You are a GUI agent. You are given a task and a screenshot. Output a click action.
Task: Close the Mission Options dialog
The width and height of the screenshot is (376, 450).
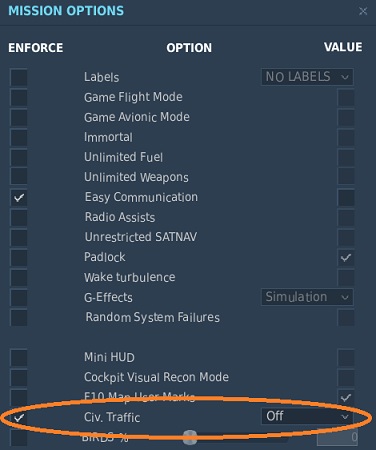click(x=363, y=11)
